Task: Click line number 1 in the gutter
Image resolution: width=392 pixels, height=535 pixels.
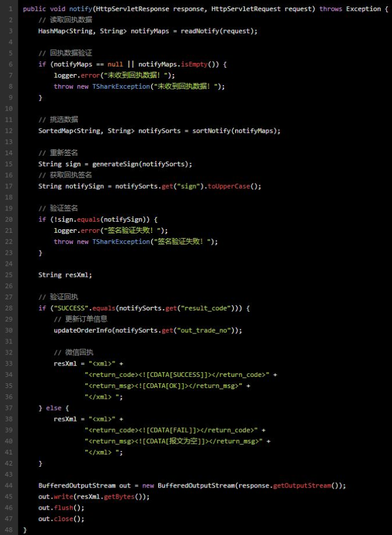Action: (11, 9)
